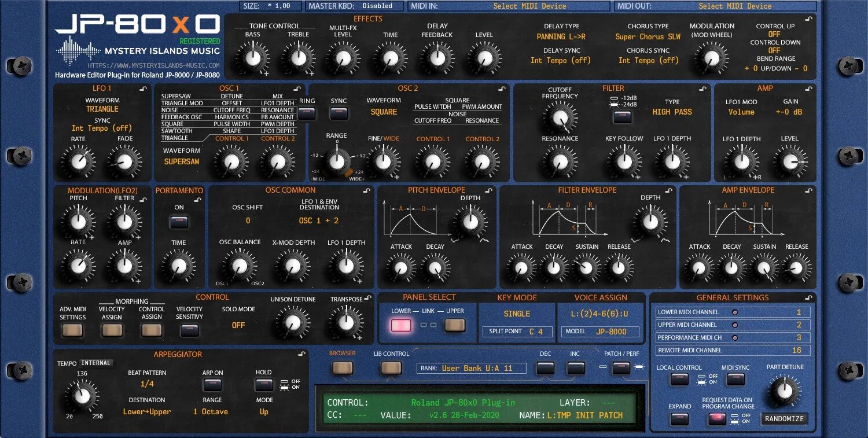Change the DELAY TYPE Panning L->R value
The width and height of the screenshot is (868, 438).
561,37
